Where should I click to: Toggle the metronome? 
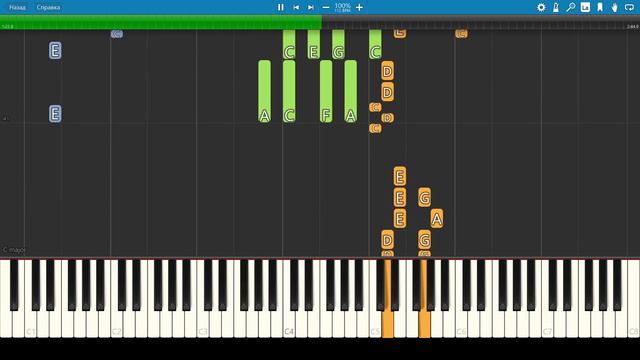point(556,7)
